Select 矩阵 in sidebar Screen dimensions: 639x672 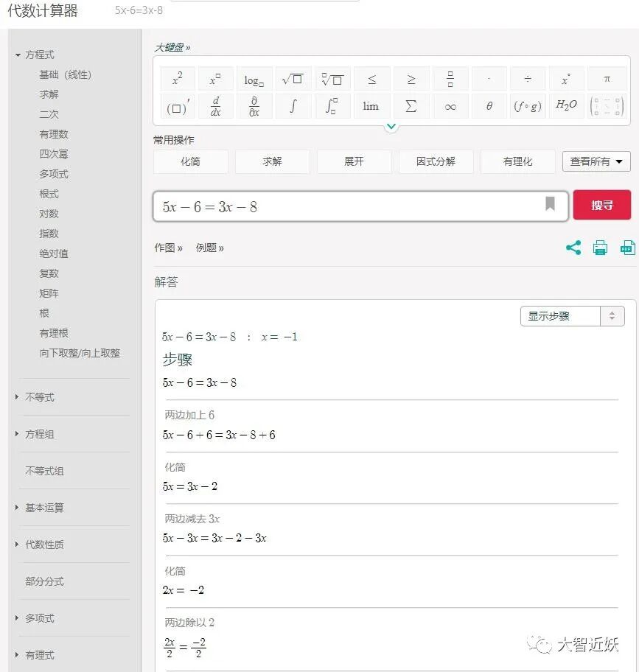pyautogui.click(x=49, y=293)
